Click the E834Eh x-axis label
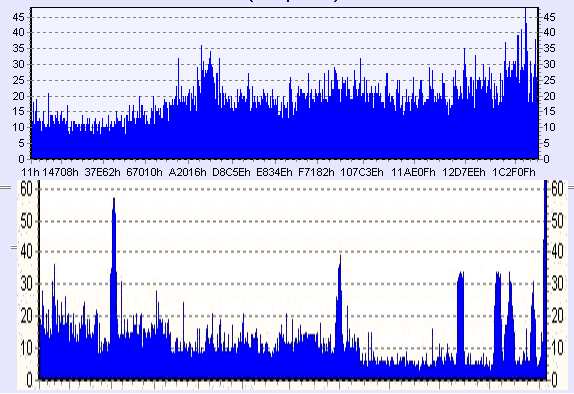 tap(274, 172)
